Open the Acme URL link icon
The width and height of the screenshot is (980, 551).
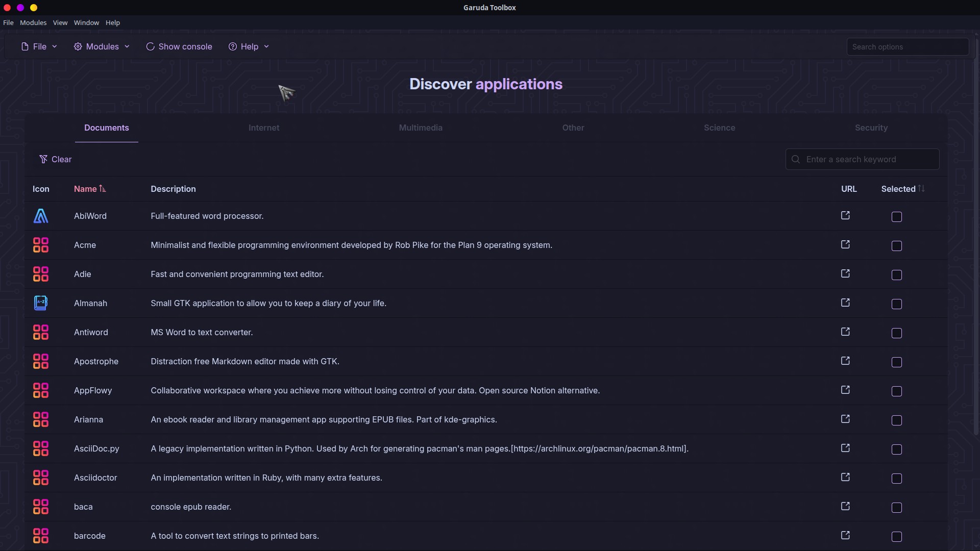point(845,244)
